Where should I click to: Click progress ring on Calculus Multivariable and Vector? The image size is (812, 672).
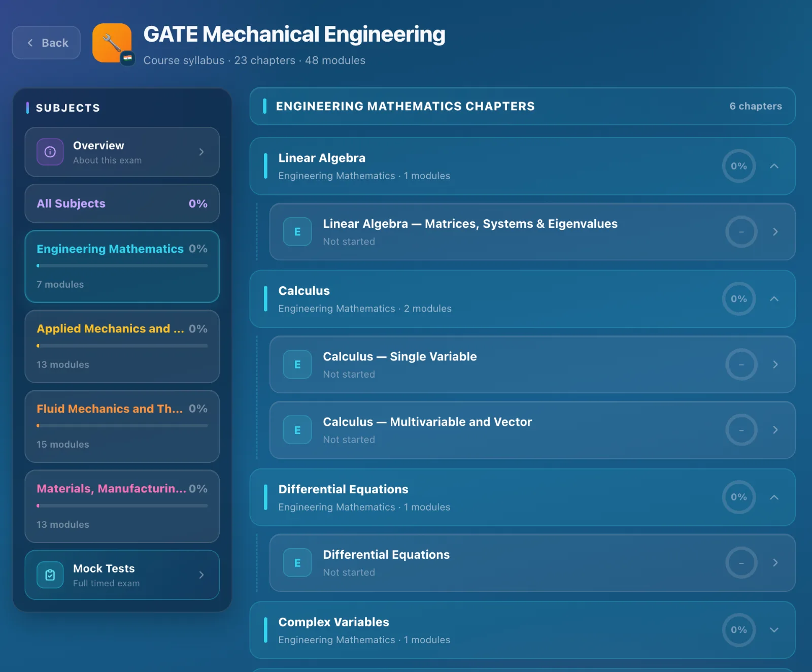(741, 430)
